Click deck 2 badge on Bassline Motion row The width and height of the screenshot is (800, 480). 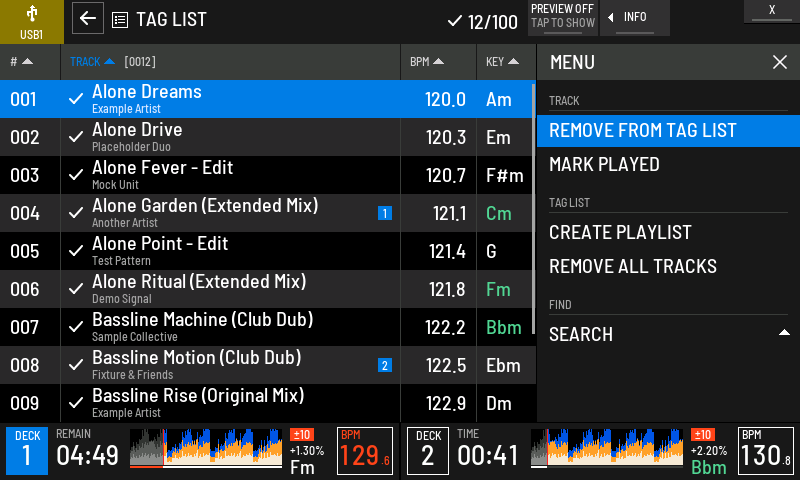[x=385, y=365]
